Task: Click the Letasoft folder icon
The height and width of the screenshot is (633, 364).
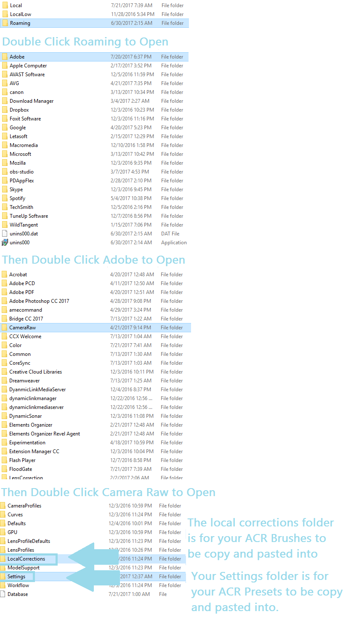Action: tap(5, 136)
